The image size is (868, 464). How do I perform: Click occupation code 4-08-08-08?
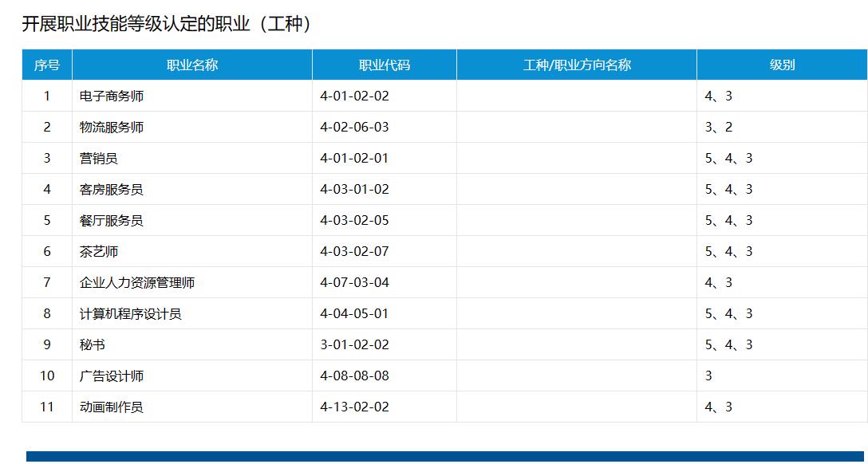tap(354, 376)
